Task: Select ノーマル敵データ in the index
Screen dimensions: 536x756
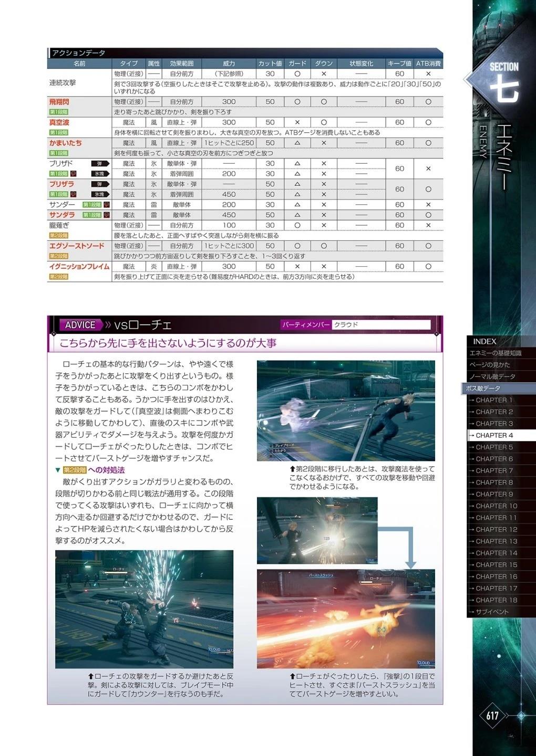Action: (492, 376)
